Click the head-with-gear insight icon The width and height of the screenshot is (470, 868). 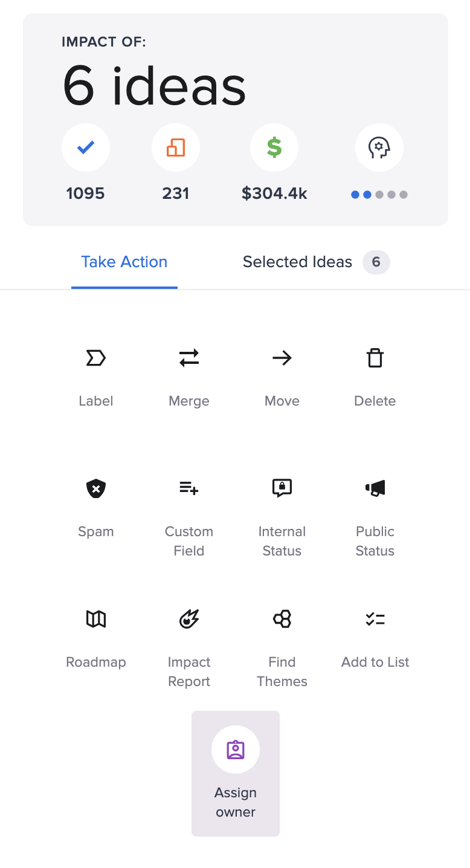tap(379, 147)
